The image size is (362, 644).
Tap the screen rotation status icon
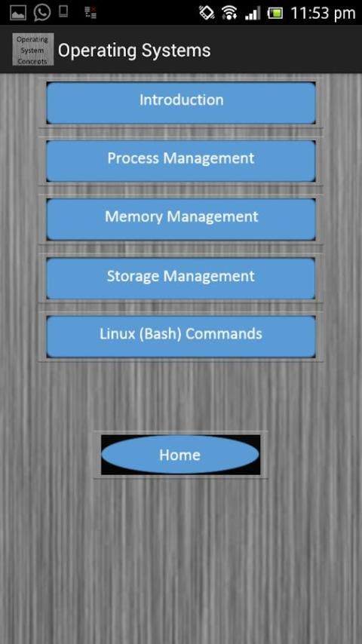(207, 13)
